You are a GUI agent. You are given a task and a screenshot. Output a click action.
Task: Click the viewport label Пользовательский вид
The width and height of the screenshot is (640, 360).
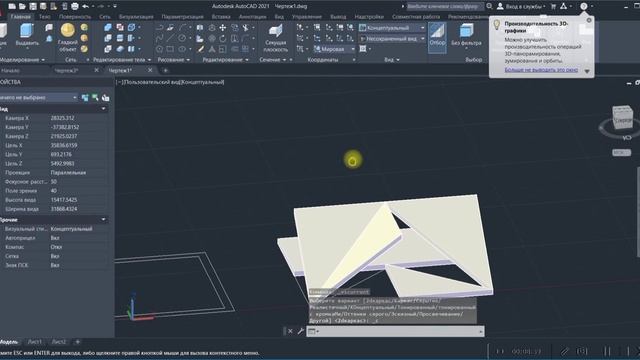click(x=152, y=82)
